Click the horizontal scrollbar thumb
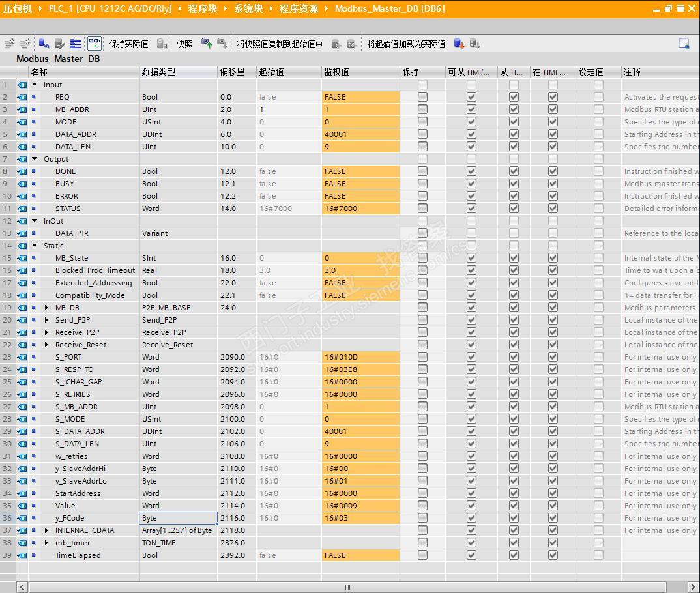The height and width of the screenshot is (593, 700). coord(348,586)
